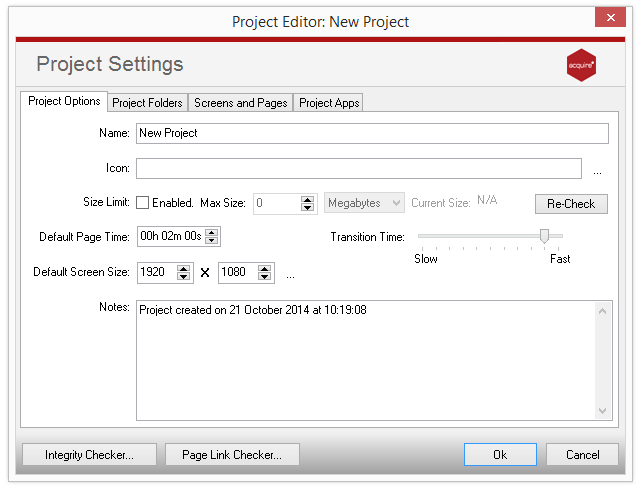Image resolution: width=641 pixels, height=488 pixels.
Task: Decrease screen height 1080 with down arrow
Action: tap(264, 277)
